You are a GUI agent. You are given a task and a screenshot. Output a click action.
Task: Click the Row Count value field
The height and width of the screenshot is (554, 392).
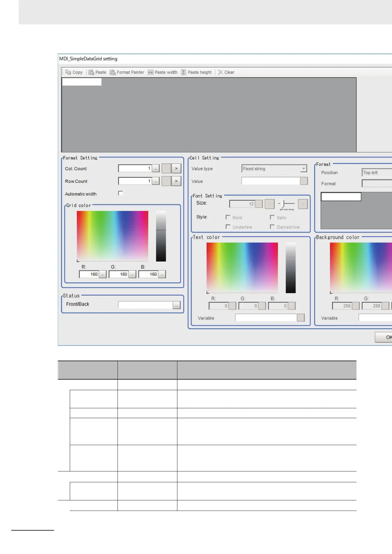(135, 181)
